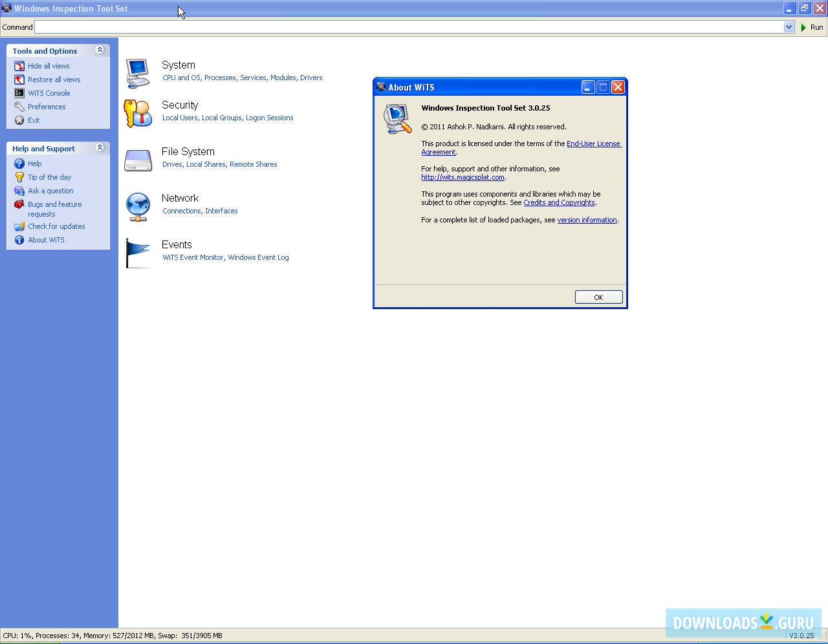Click the About WiTS info icon
Screen dimensions: 828x644
click(x=19, y=240)
